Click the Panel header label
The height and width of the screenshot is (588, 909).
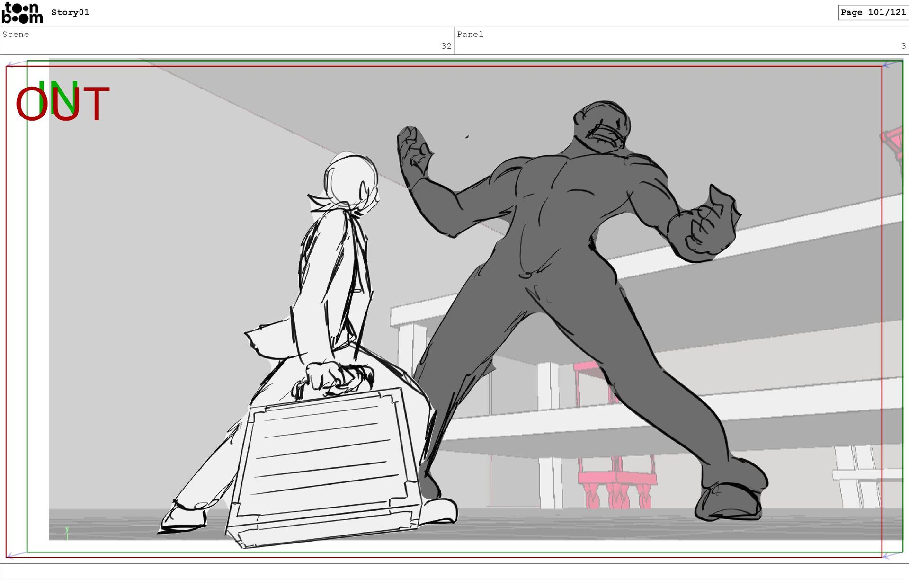pos(470,34)
